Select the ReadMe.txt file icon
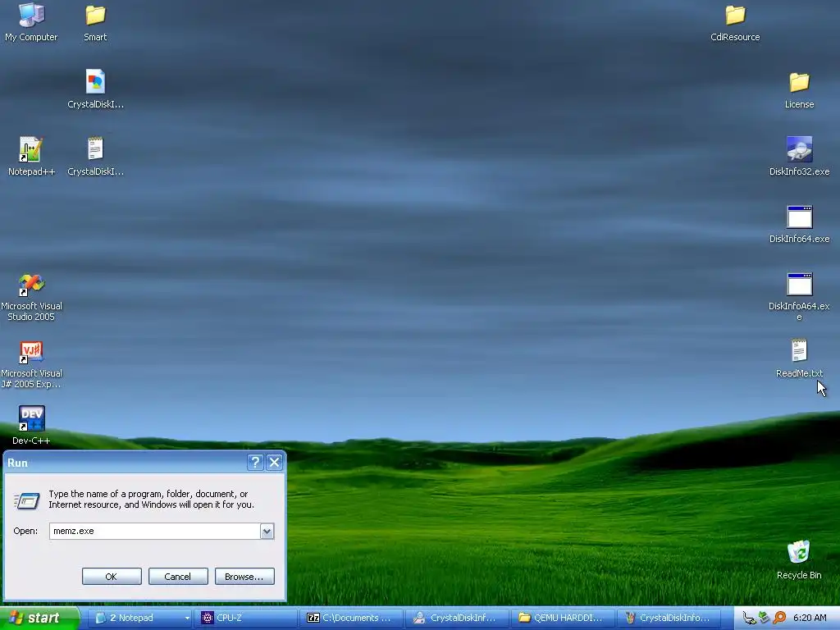 799,358
